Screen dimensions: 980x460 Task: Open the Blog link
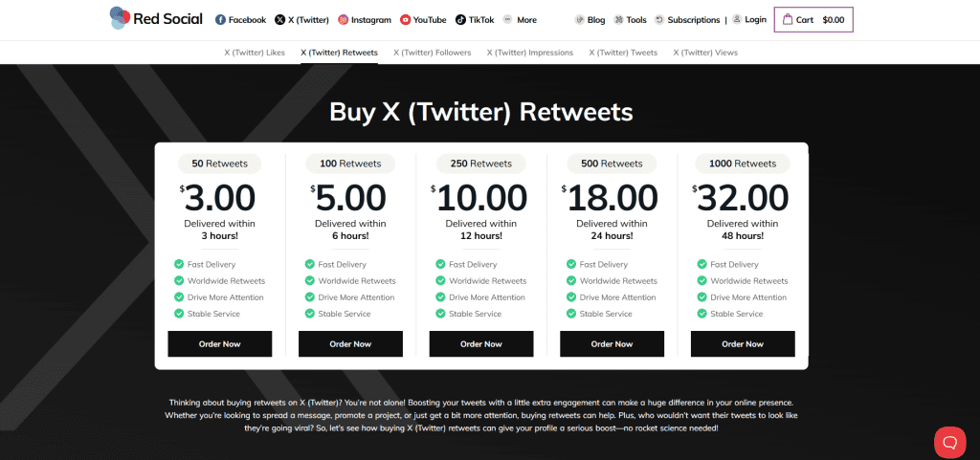tap(590, 20)
